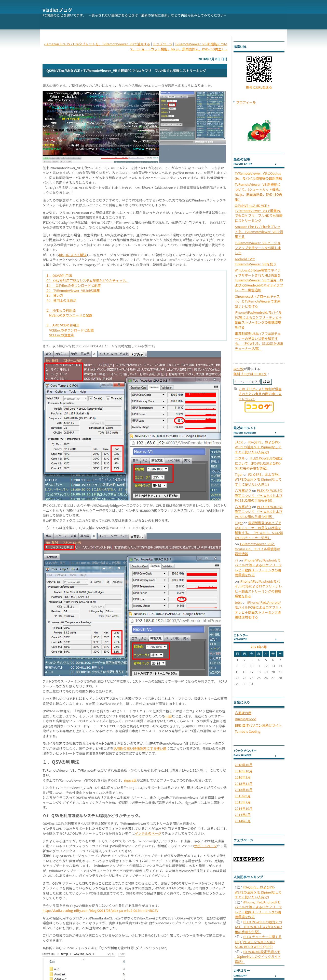The image size is (327, 980).
Task: Open the standard-encoder single-stream Core Temp screenshot
Action: (132, 605)
